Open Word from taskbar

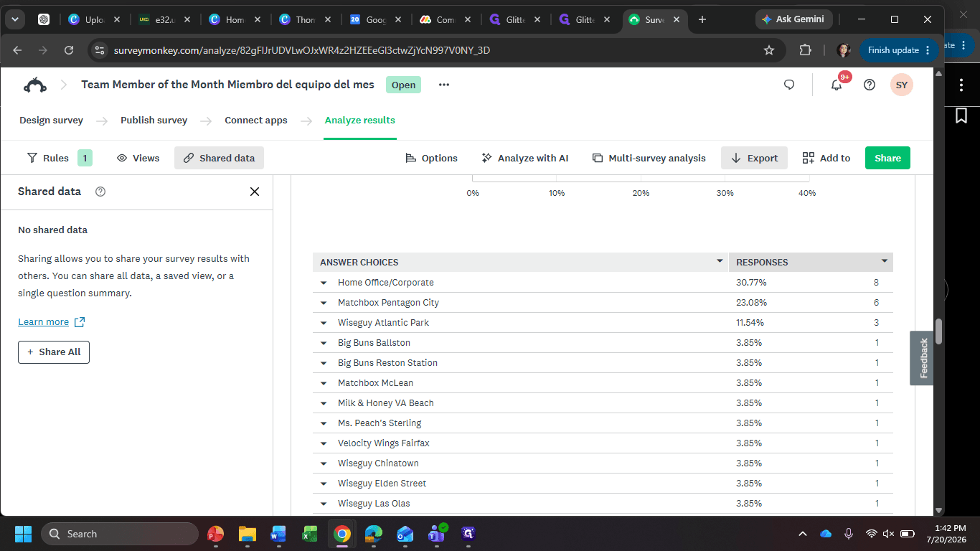click(x=278, y=534)
